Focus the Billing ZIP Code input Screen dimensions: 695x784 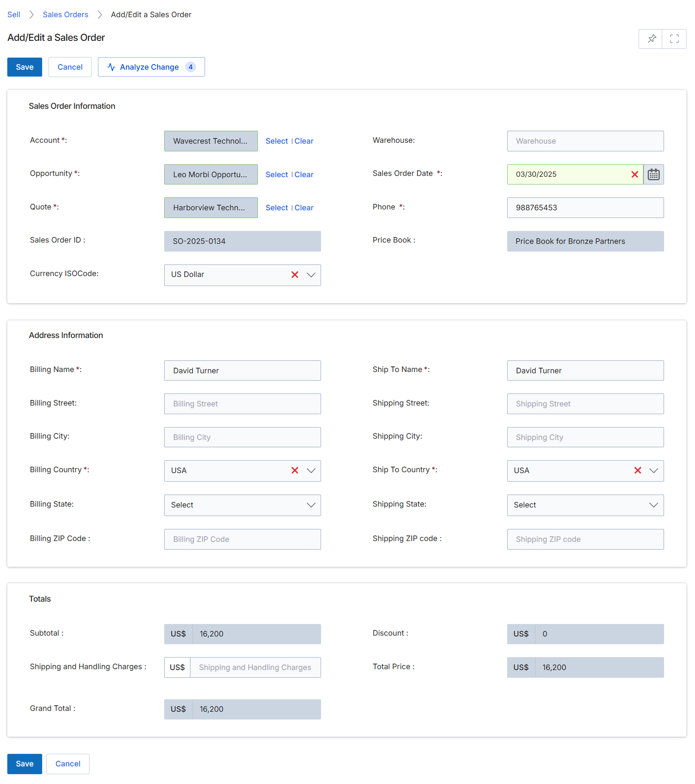(x=242, y=539)
